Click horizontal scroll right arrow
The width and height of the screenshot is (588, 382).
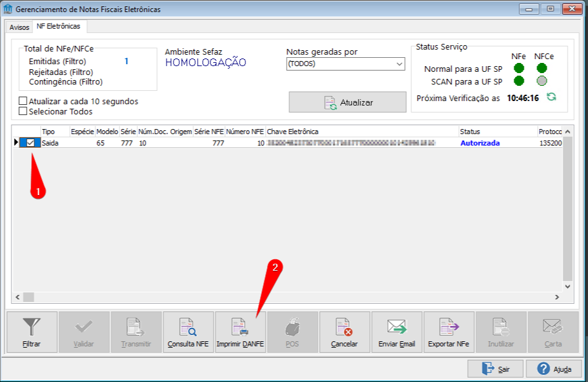click(x=557, y=297)
